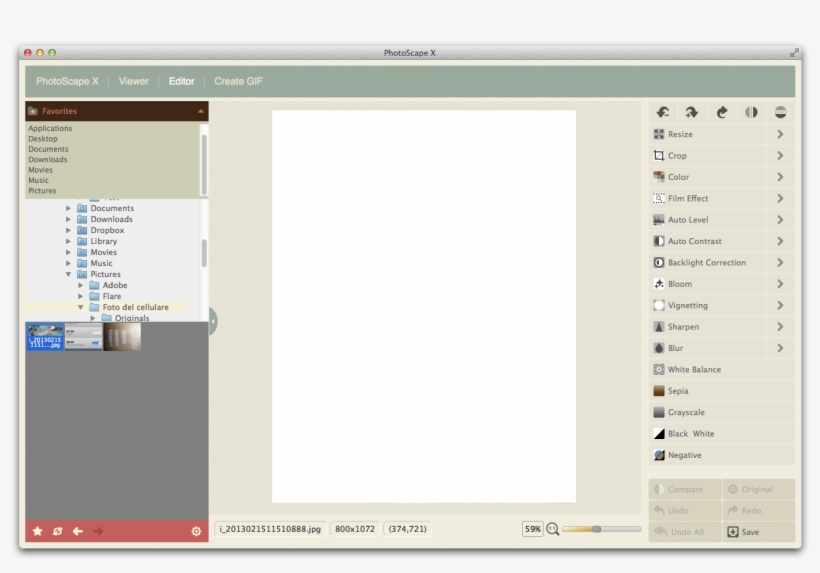The image size is (820, 573).
Task: Open the PhotoScape X tab
Action: tap(67, 82)
